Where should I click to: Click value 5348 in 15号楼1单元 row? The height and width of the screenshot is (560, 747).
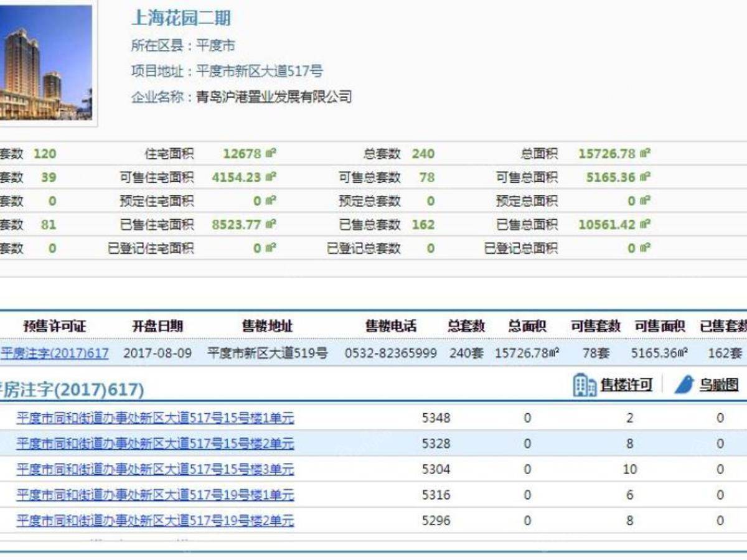(x=436, y=418)
